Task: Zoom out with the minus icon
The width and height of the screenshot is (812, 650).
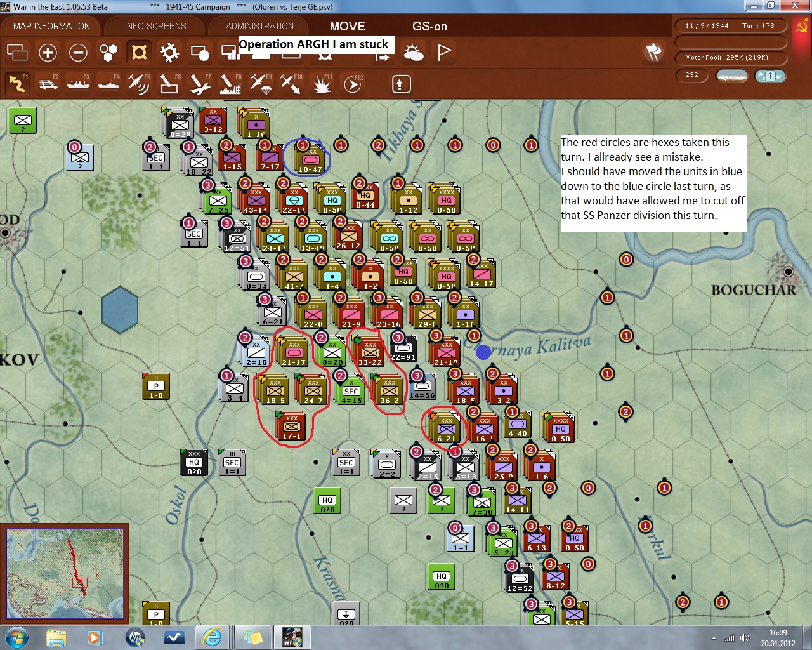Action: (x=78, y=52)
